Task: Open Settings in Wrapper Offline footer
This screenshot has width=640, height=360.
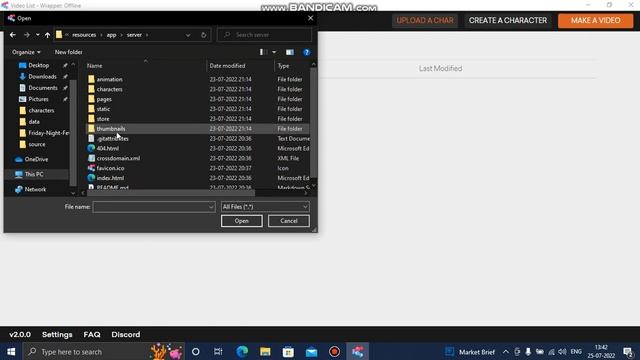Action: click(57, 335)
